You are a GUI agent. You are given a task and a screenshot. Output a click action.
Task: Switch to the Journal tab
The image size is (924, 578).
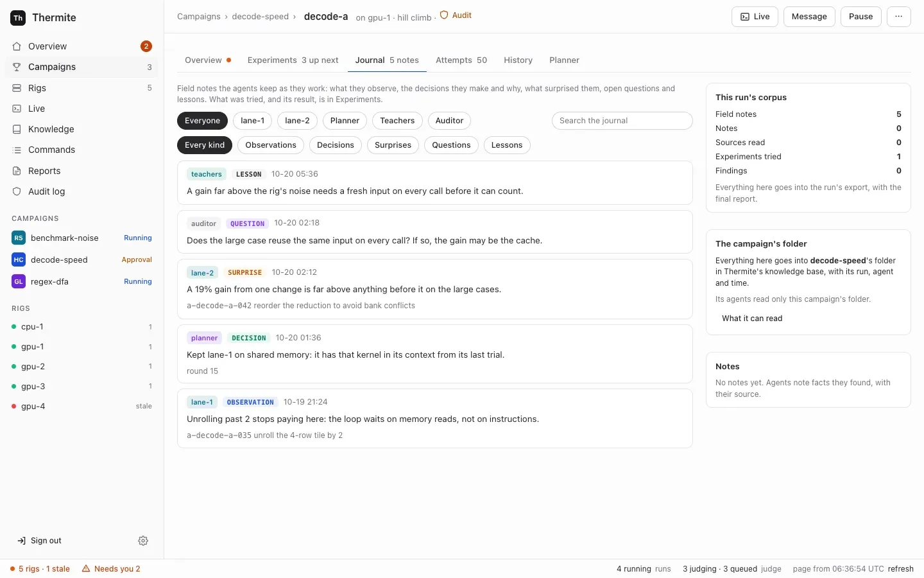(387, 60)
